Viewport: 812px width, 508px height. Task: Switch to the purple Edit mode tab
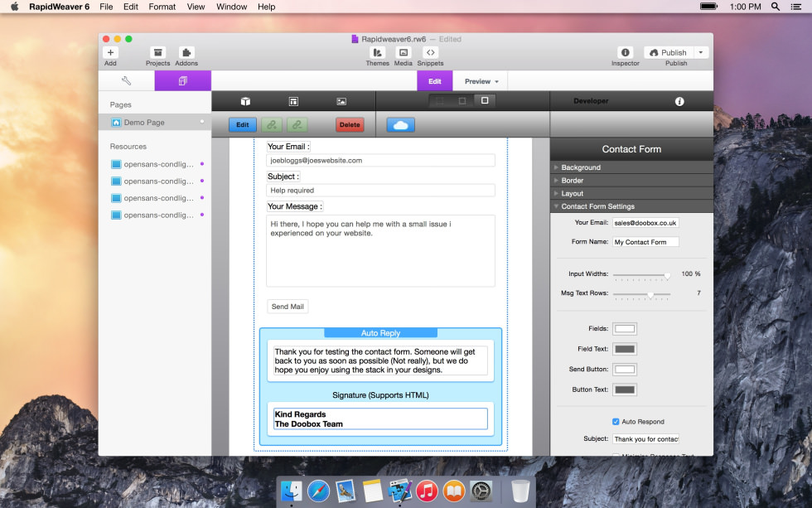(x=434, y=81)
